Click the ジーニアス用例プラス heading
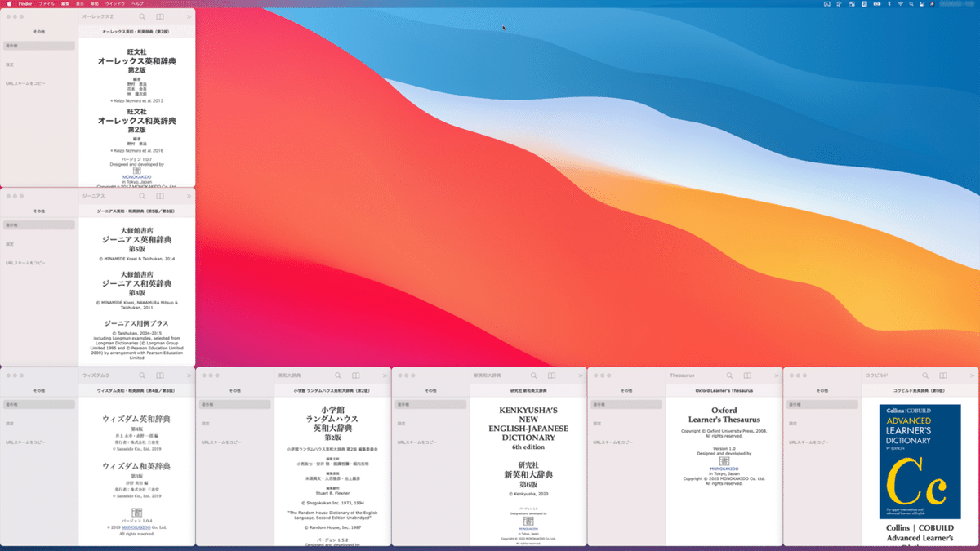The height and width of the screenshot is (551, 980). (136, 323)
